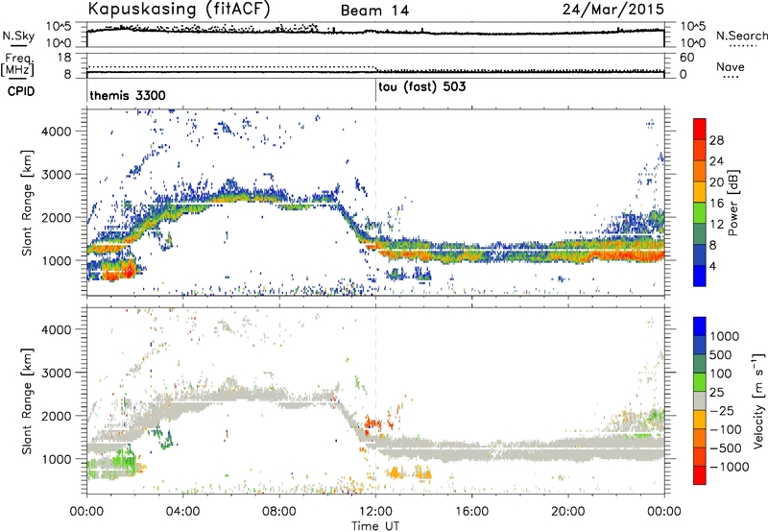Screen dimensions: 768x532
Task: Click the red velocity patch near 12:00 in Velocity panel
Action: coord(373,423)
